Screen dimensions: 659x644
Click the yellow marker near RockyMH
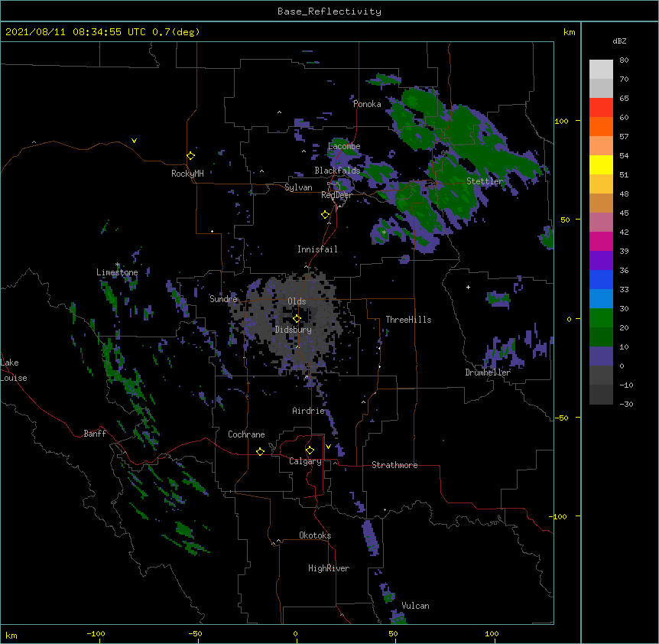click(x=190, y=155)
